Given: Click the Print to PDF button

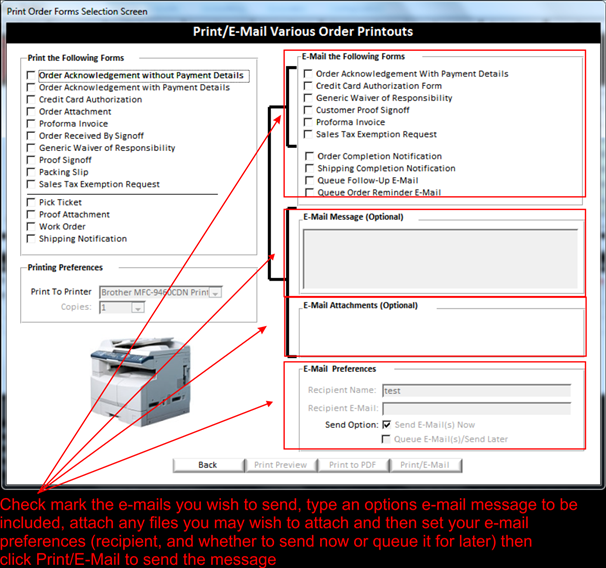Looking at the screenshot, I should (352, 465).
